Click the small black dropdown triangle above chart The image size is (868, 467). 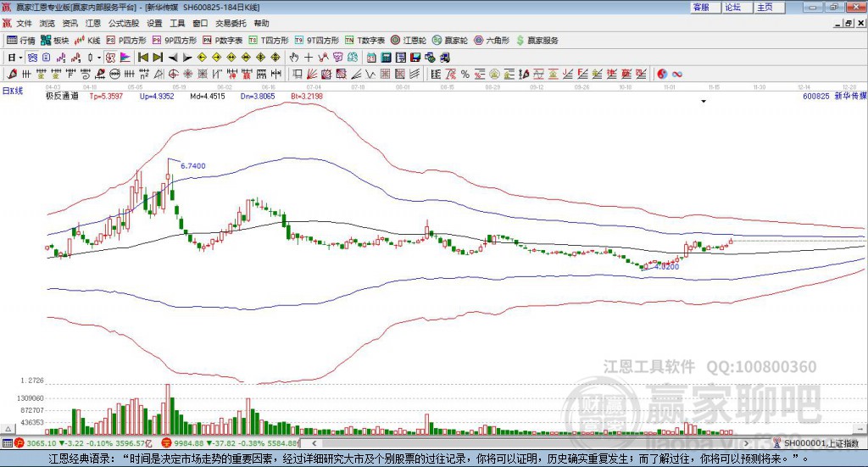pyautogui.click(x=704, y=102)
